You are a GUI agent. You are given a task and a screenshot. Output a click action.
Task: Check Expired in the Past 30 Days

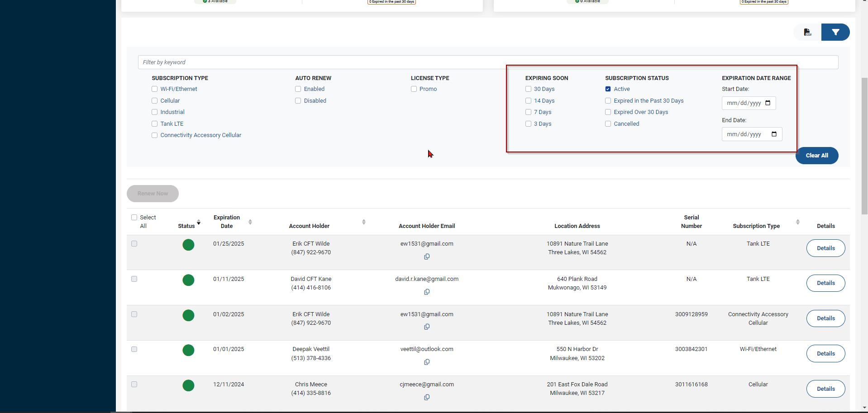pos(608,101)
